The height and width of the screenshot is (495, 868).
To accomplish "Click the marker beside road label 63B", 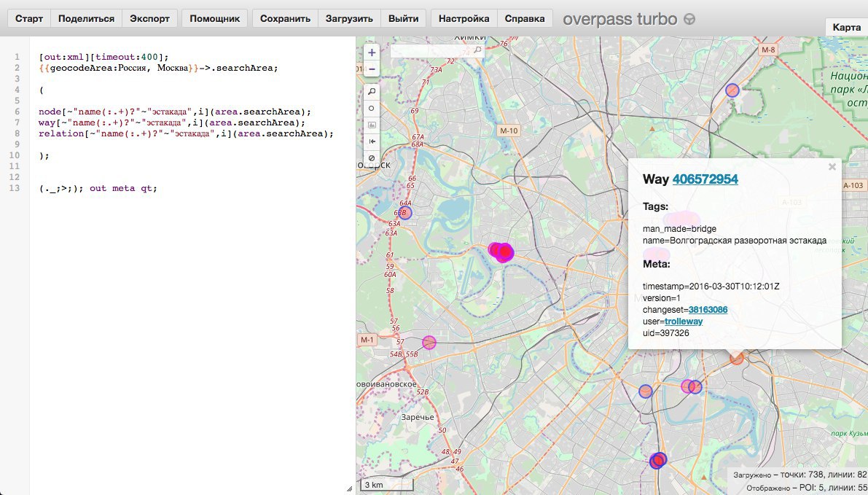I will [405, 213].
